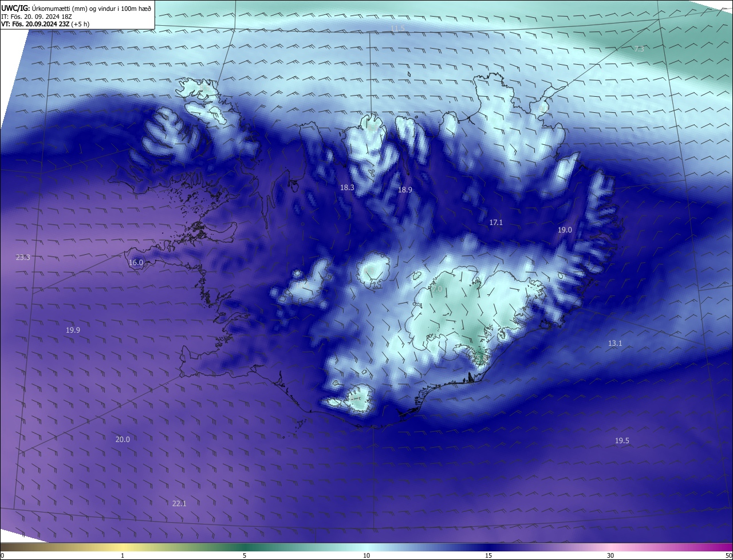Click the 50 tick on the color scale
This screenshot has width=733, height=560.
click(x=728, y=555)
